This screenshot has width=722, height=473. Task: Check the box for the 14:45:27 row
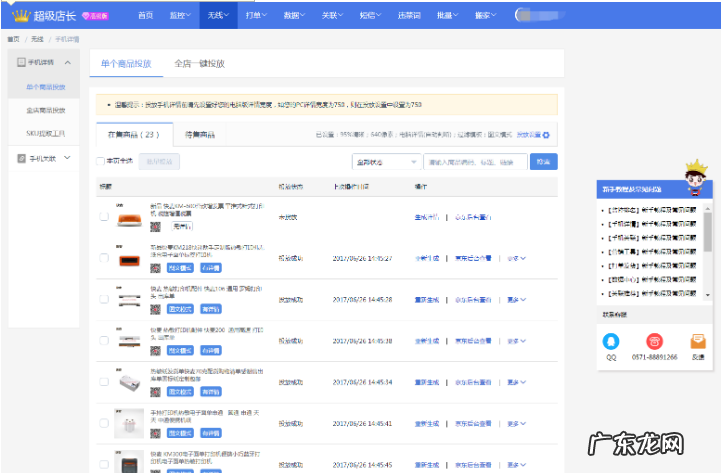click(x=104, y=258)
